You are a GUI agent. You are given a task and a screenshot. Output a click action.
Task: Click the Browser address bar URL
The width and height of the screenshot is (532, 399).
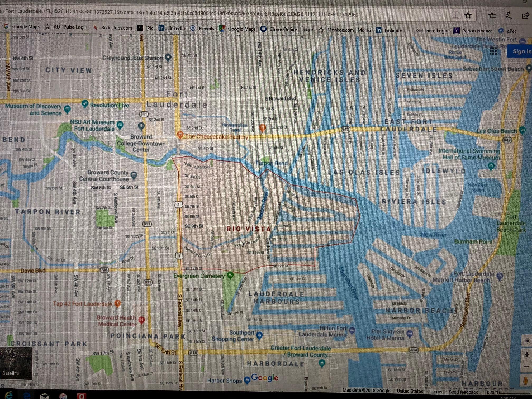coord(185,13)
